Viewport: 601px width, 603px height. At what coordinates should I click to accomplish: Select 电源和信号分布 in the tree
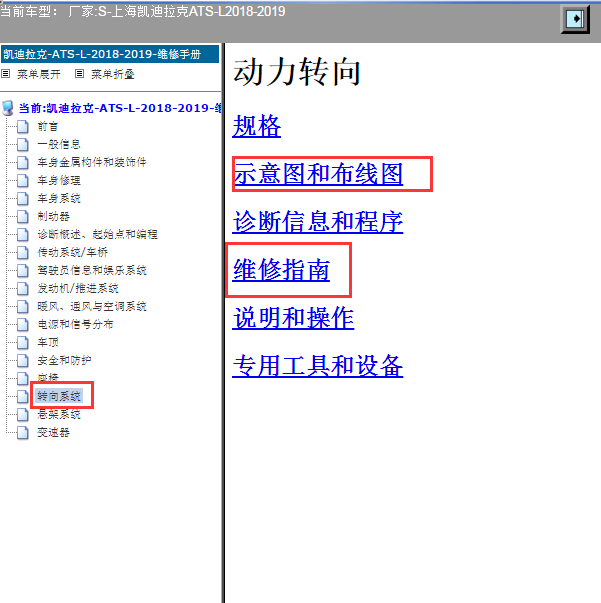75,324
